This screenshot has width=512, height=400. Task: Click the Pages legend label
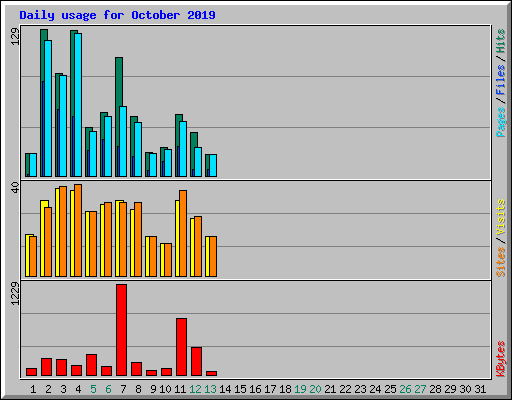pyautogui.click(x=501, y=122)
